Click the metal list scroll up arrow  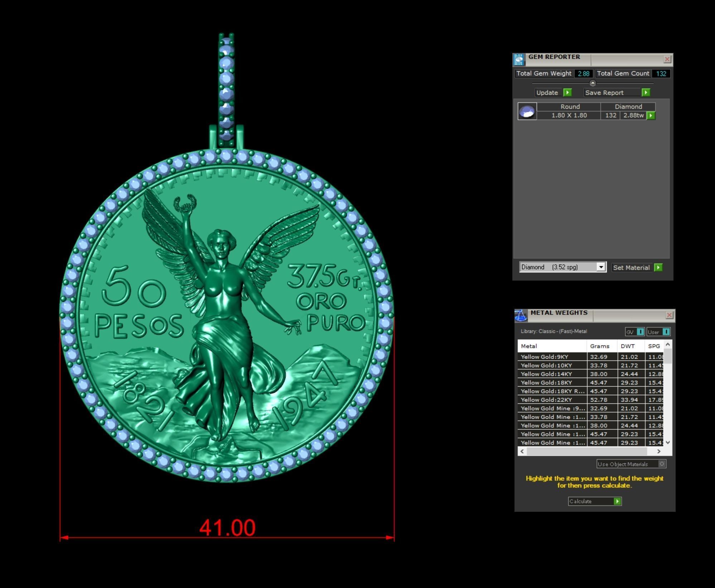point(668,344)
